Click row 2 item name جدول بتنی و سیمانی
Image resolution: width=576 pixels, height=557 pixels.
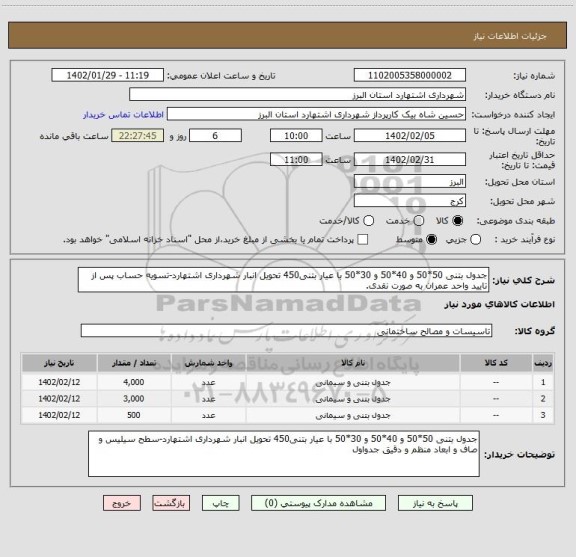coord(353,399)
